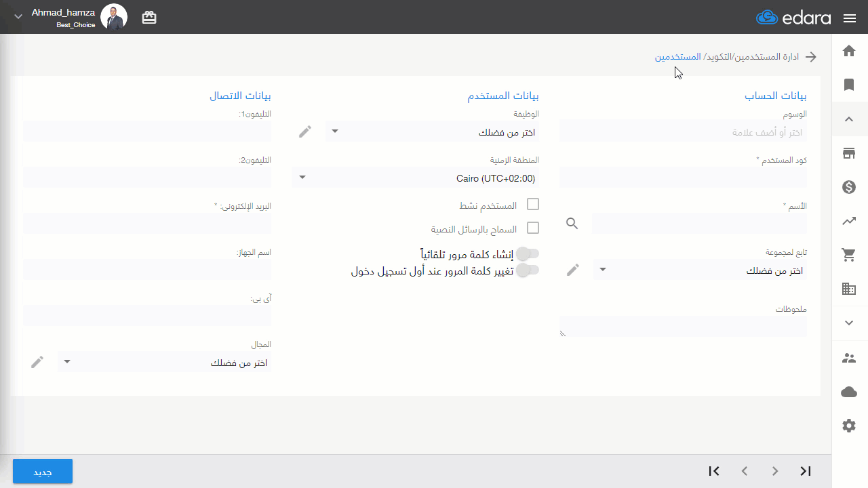This screenshot has width=868, height=488.
Task: Open the building icon in sidebar
Action: [x=849, y=289]
